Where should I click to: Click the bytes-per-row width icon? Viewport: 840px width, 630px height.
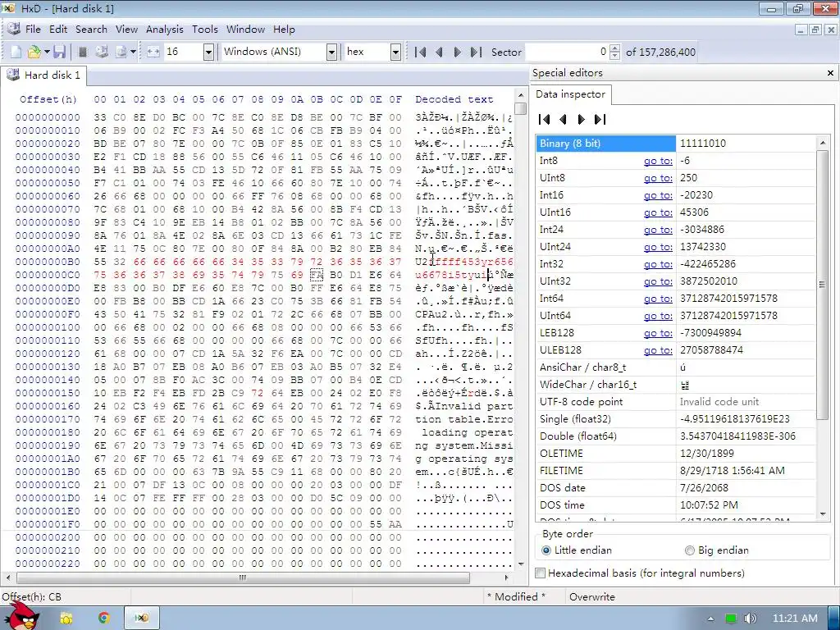pyautogui.click(x=153, y=52)
